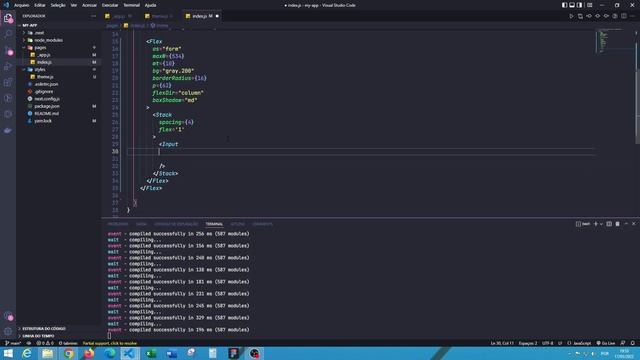Switch to the _app.js editor tab

(119, 16)
